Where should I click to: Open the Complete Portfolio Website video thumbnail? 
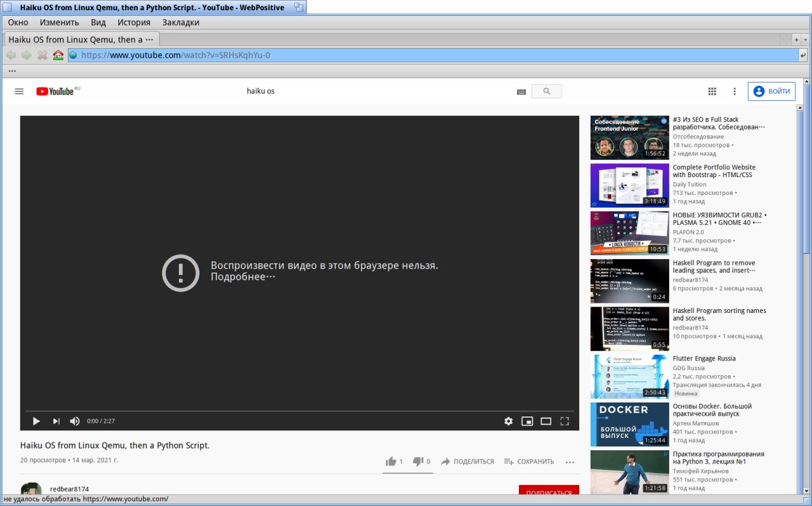click(629, 185)
